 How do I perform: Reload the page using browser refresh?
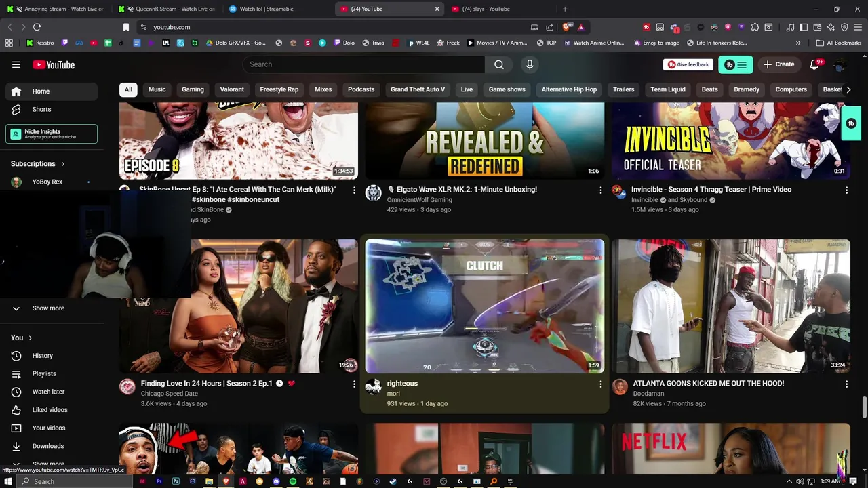pos(37,27)
